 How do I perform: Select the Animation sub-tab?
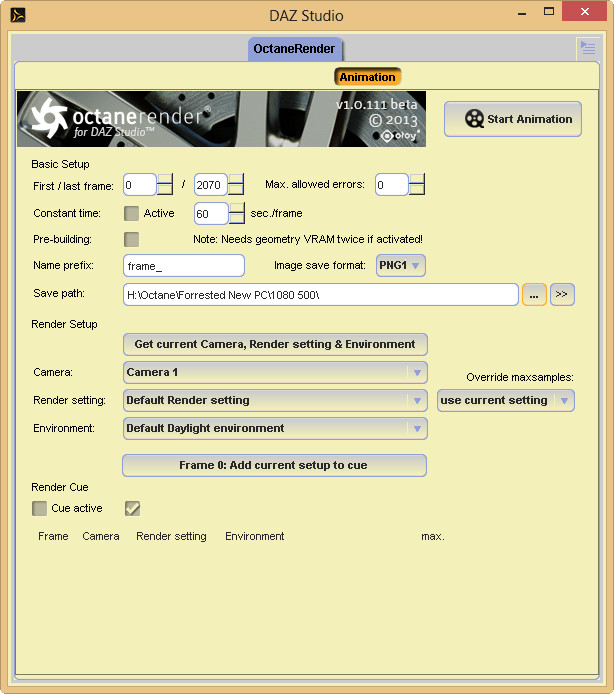[367, 77]
